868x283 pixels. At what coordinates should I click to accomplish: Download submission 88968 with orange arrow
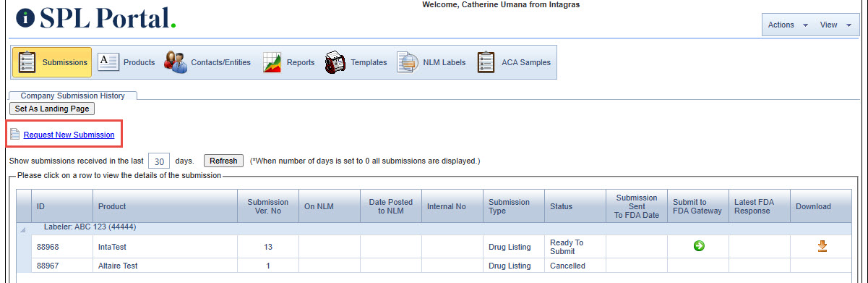(822, 246)
